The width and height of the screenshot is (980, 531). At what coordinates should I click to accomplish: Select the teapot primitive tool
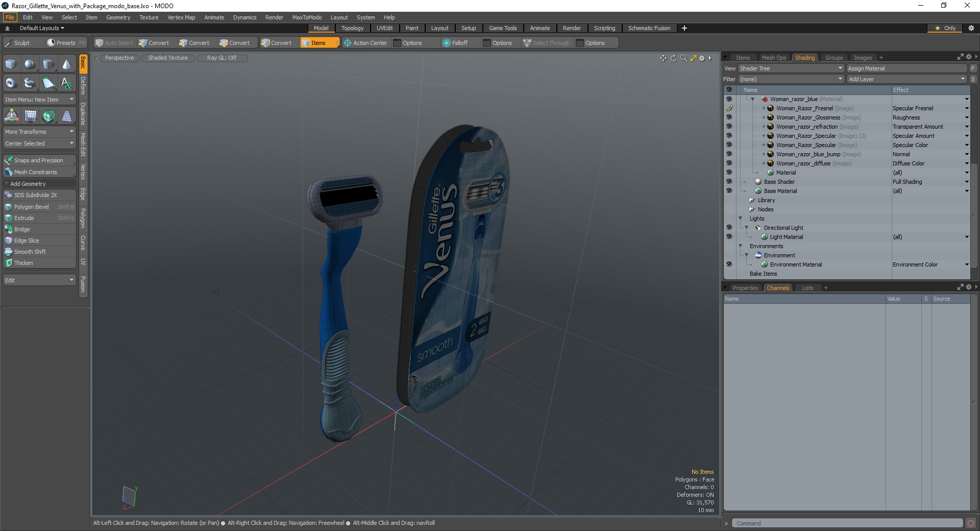[x=30, y=83]
